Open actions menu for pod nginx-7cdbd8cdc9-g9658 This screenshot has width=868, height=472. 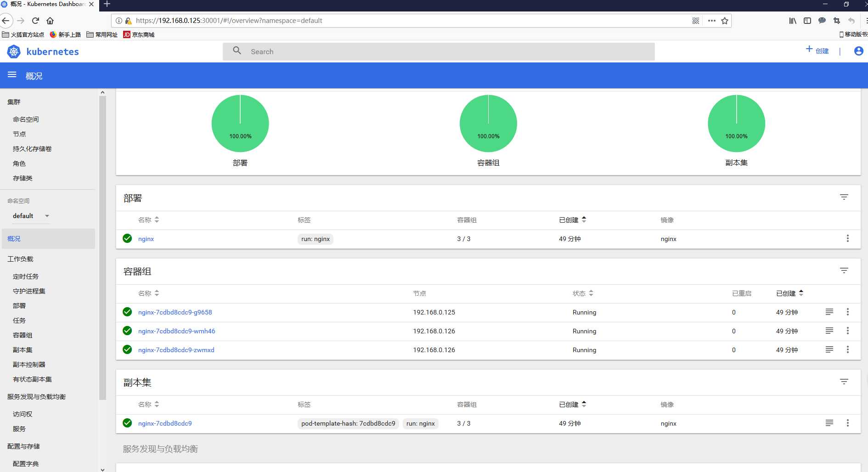847,312
